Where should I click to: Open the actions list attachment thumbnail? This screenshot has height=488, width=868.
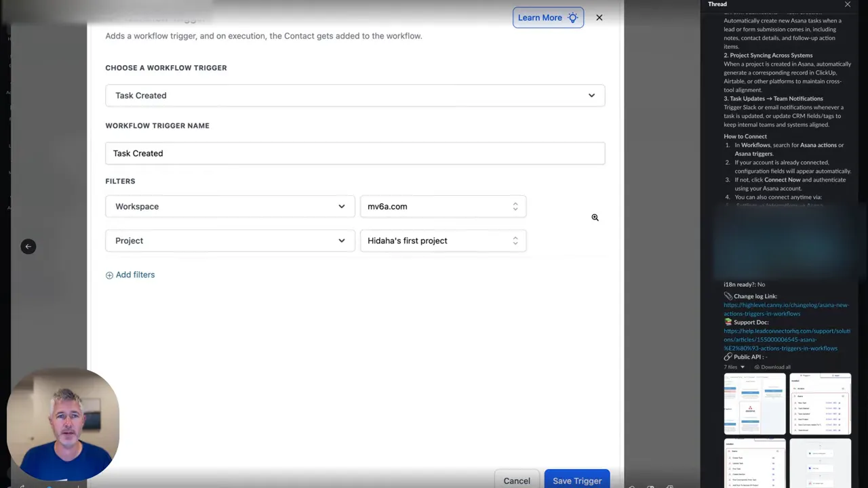(755, 463)
